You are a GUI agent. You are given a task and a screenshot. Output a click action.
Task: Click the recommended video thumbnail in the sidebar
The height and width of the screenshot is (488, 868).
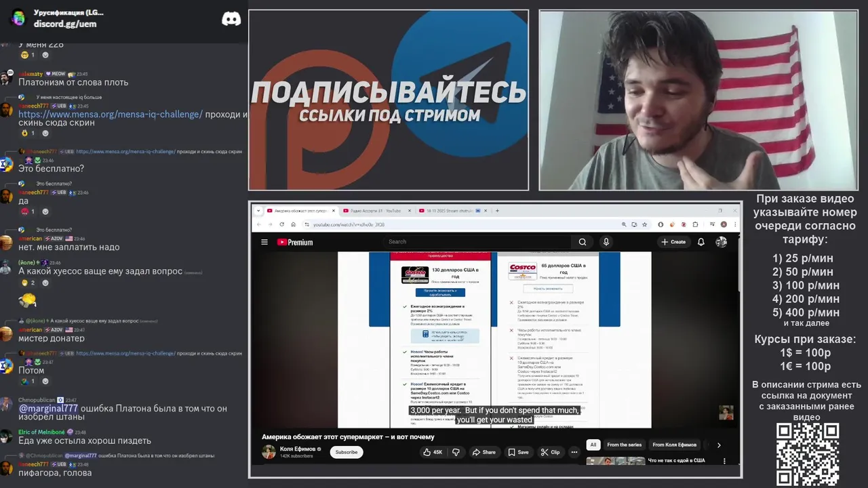point(616,460)
